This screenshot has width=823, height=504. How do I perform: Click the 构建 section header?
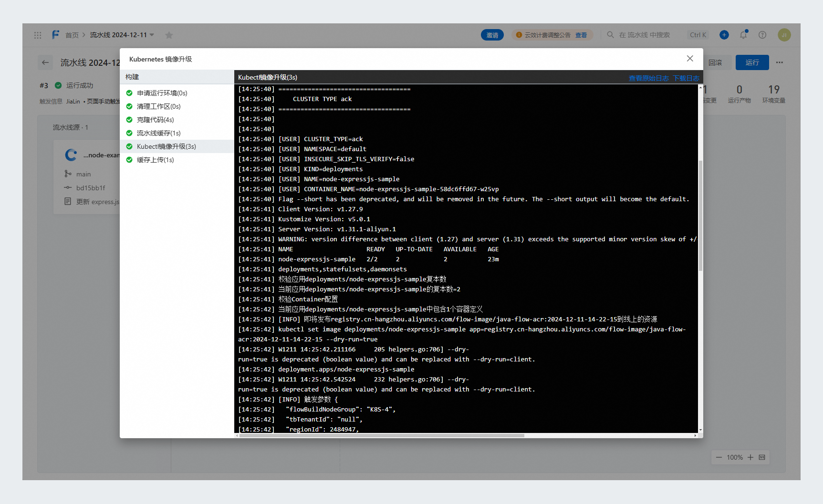pyautogui.click(x=132, y=77)
